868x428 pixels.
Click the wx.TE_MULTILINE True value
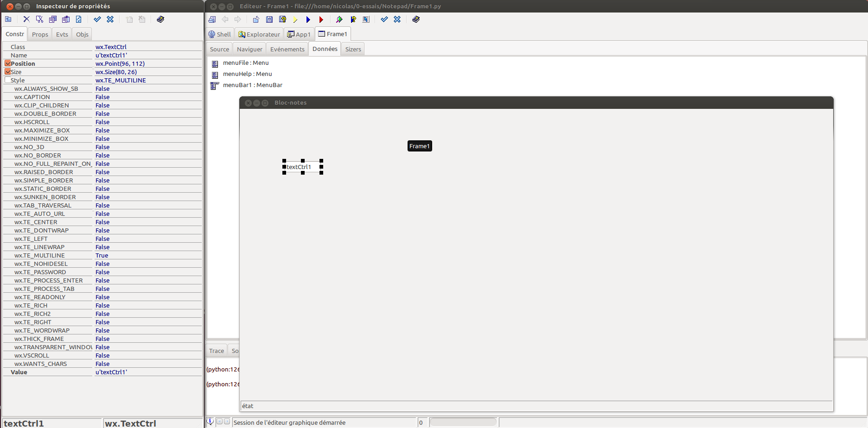(x=102, y=256)
